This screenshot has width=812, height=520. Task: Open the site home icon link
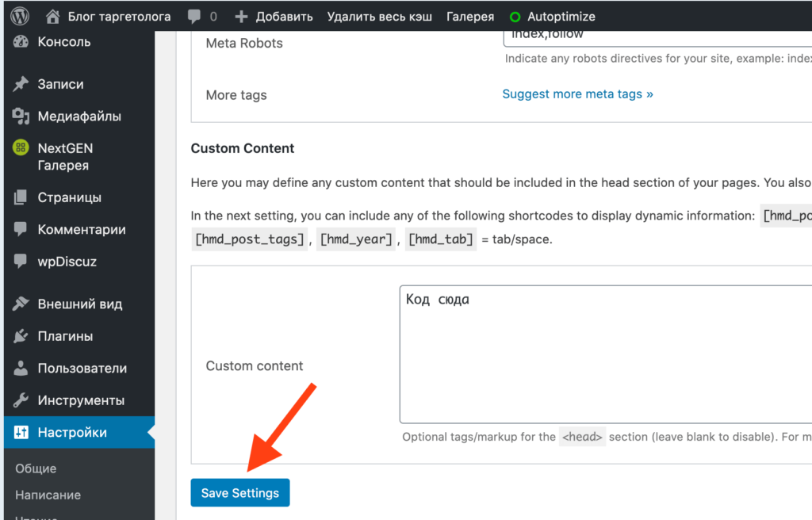(x=53, y=16)
